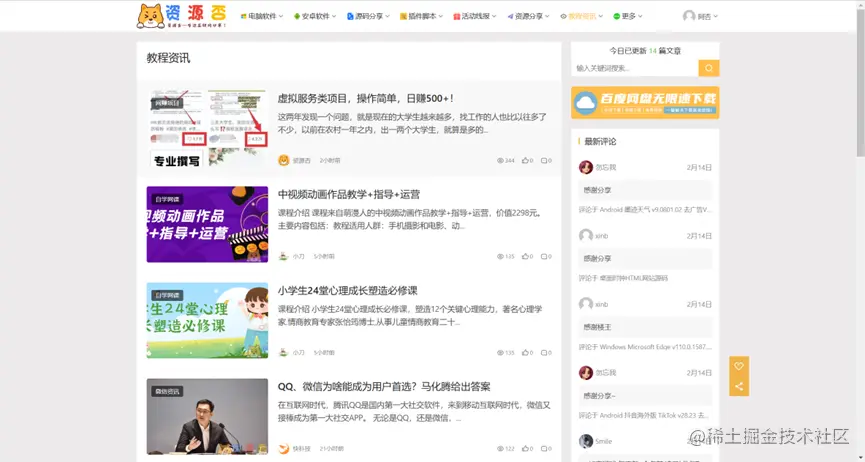
Task: Click first xinb commenter avatar above 感谢分享
Action: [585, 236]
